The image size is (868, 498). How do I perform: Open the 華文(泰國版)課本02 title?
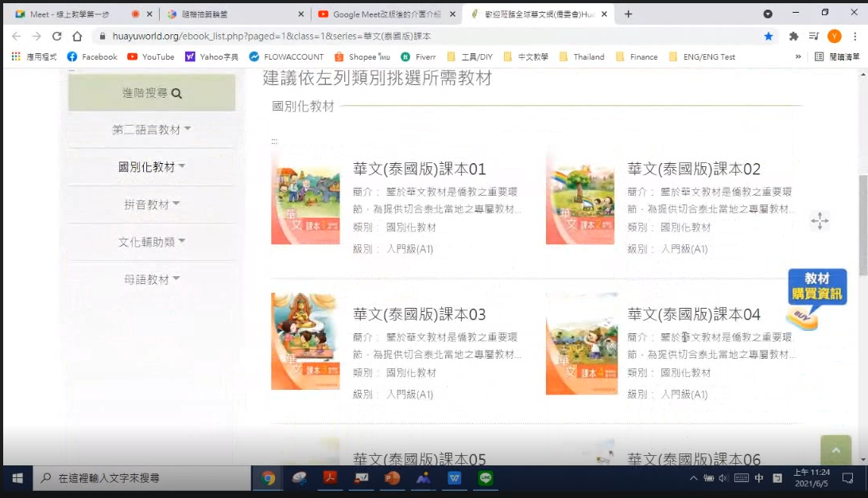[x=694, y=169]
